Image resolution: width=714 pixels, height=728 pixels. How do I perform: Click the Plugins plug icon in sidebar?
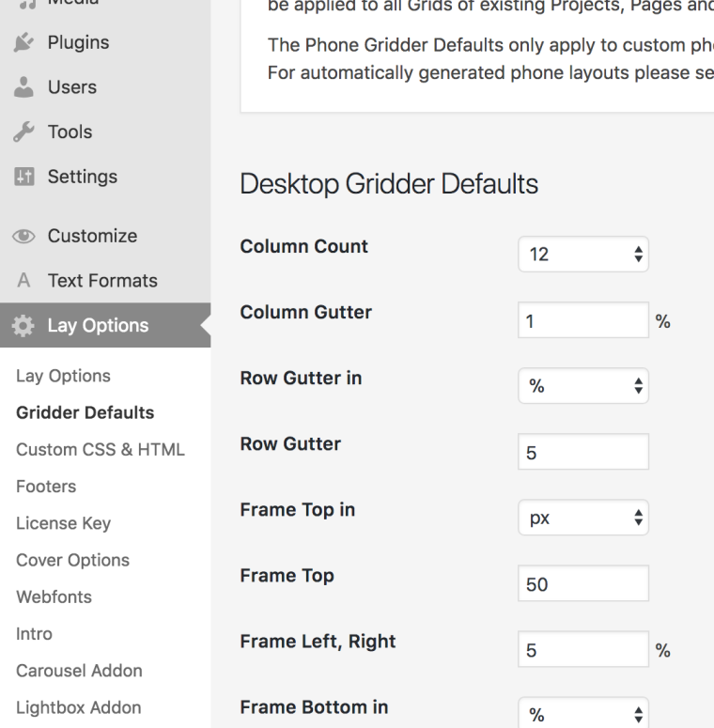point(23,43)
